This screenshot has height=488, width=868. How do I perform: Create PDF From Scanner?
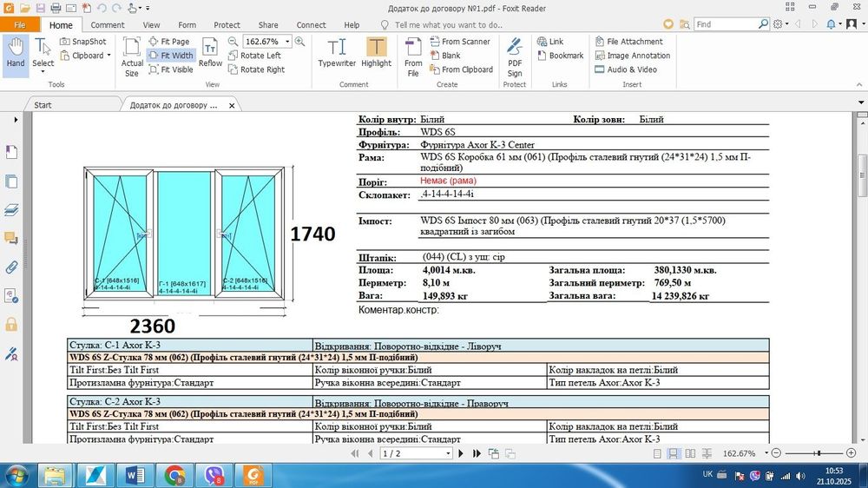tap(460, 42)
